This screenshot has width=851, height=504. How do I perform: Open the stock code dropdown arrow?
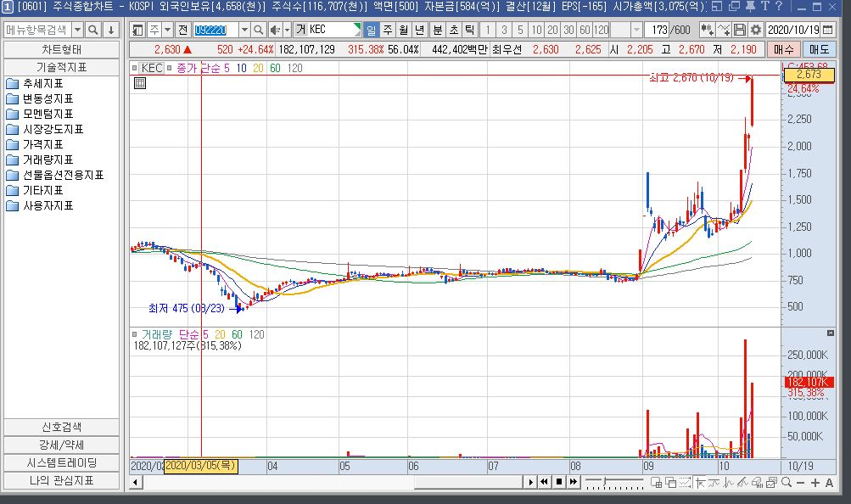point(244,30)
